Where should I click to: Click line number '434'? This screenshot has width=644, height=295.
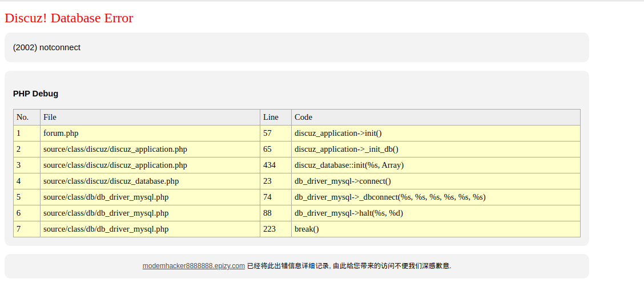(276, 165)
